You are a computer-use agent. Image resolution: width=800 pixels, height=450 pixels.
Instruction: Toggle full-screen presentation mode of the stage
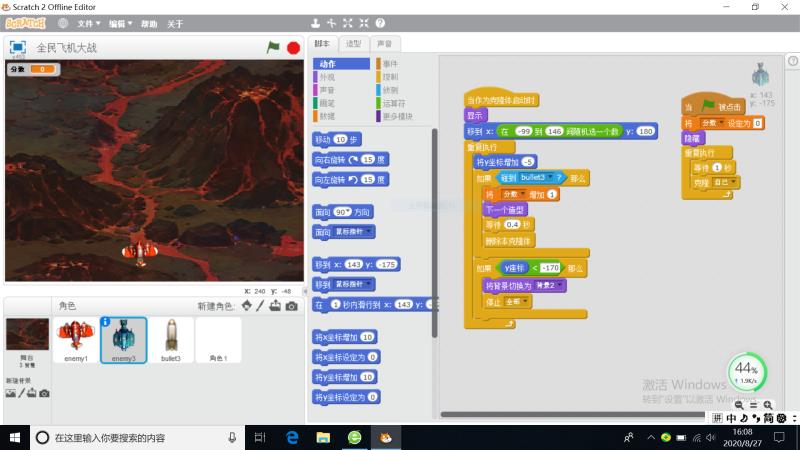pyautogui.click(x=17, y=47)
